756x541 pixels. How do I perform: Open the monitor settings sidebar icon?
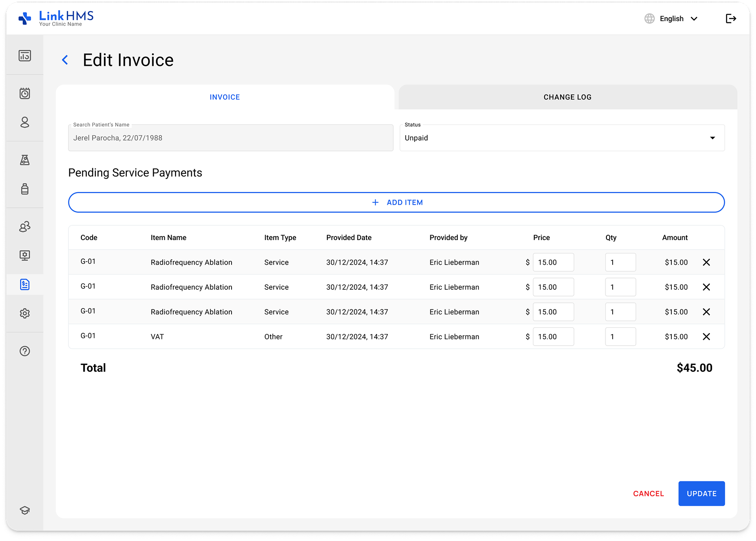coord(25,255)
